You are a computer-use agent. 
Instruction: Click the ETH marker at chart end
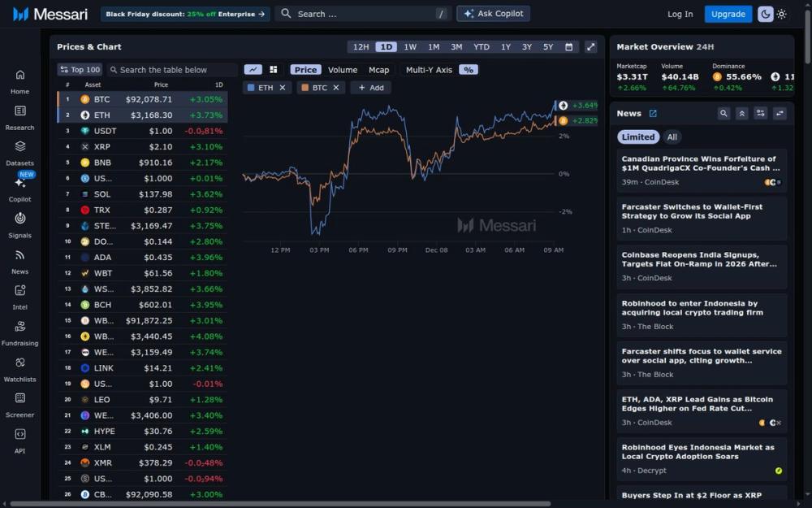tap(563, 105)
